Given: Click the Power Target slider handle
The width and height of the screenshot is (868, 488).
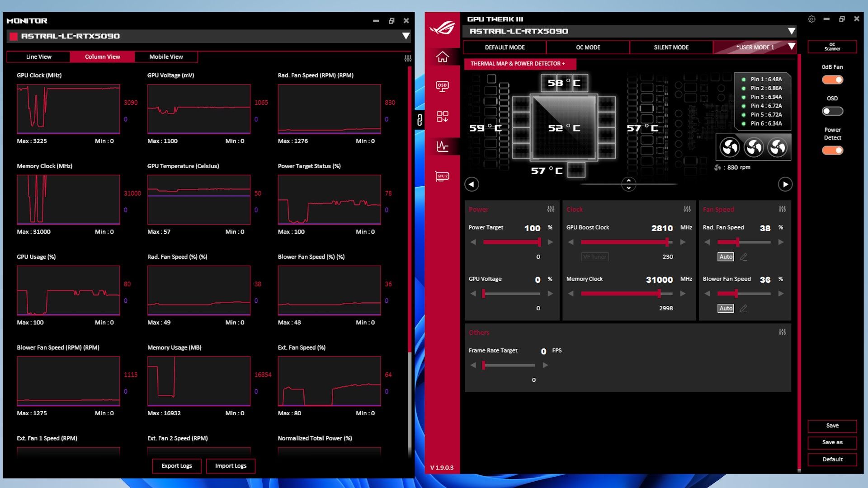Looking at the screenshot, I should [539, 242].
